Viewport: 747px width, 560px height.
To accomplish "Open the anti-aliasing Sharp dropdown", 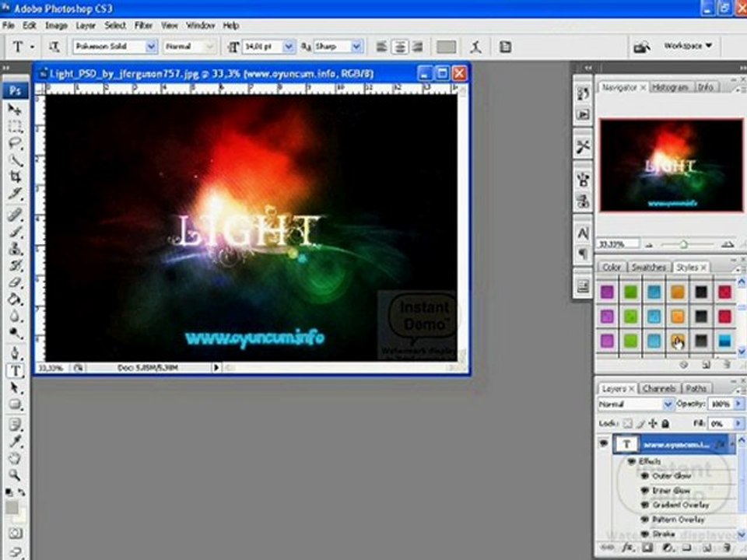I will point(356,47).
